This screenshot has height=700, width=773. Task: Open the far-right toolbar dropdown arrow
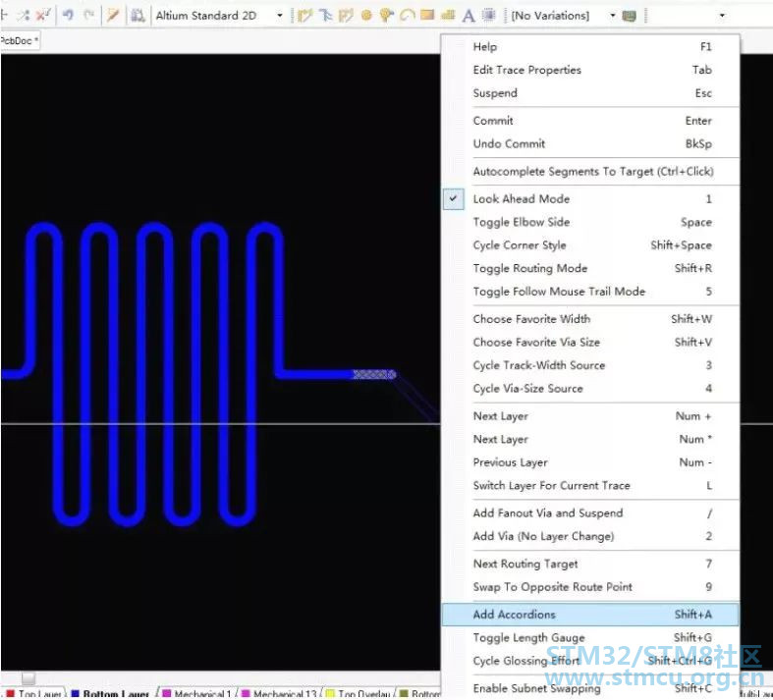tap(722, 16)
